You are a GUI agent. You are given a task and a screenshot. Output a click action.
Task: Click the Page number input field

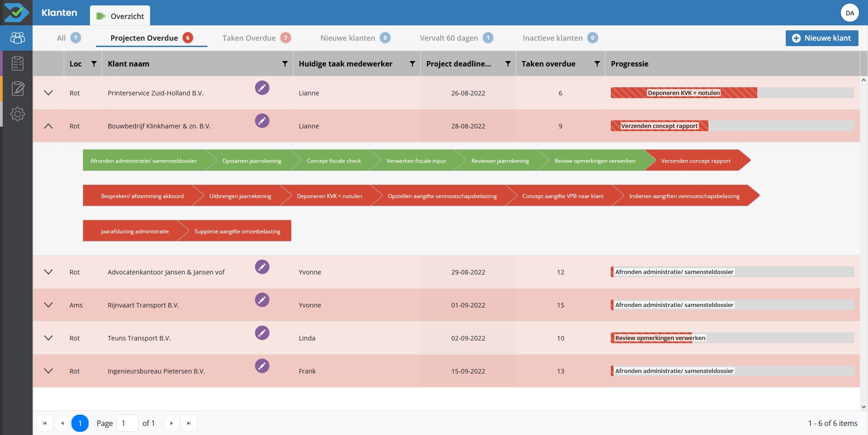127,423
